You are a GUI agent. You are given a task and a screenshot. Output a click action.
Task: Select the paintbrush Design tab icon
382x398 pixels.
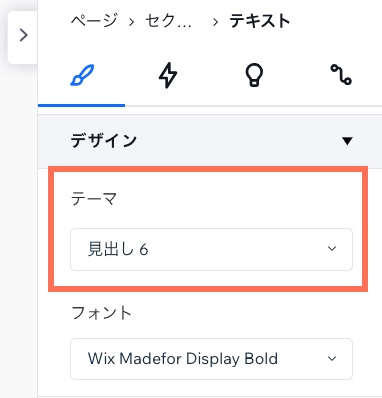point(82,75)
